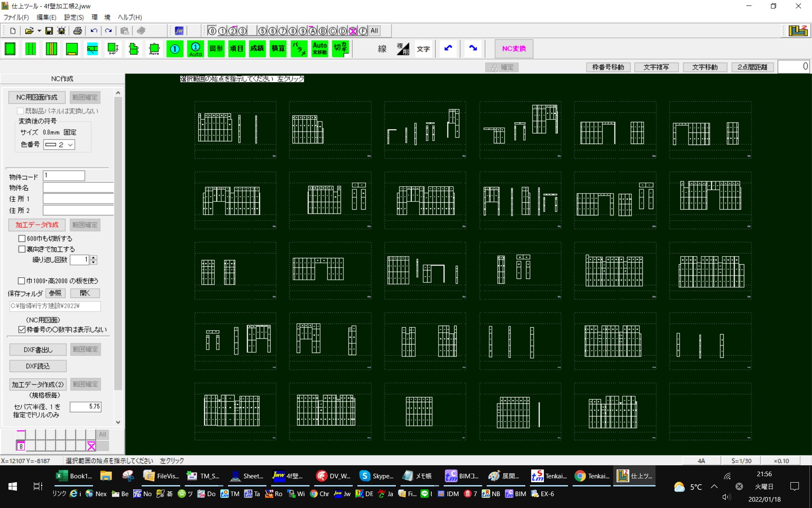
Task: Click the cyan panel with arrow icon
Action: coord(93,49)
